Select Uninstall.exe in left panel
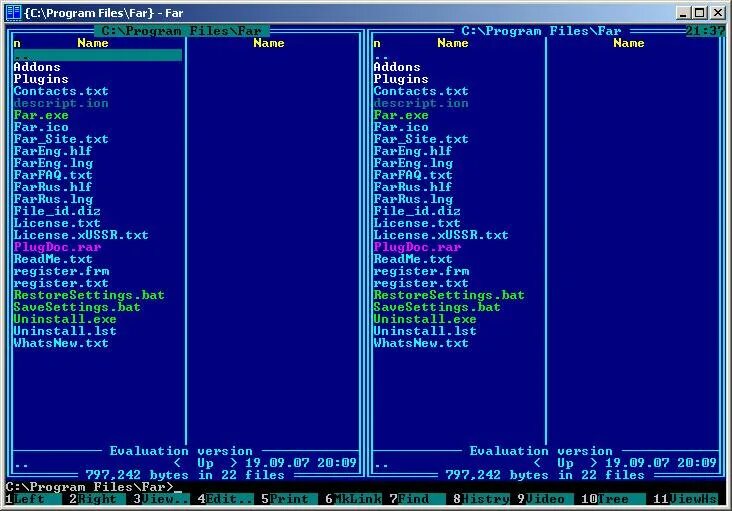Viewport: 732px width, 511px height. [x=65, y=319]
